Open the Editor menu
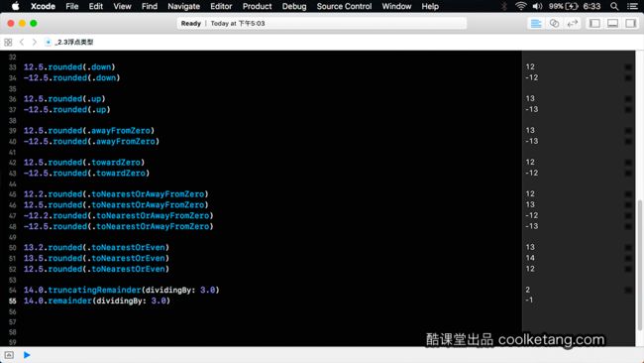The height and width of the screenshot is (363, 644). [221, 6]
